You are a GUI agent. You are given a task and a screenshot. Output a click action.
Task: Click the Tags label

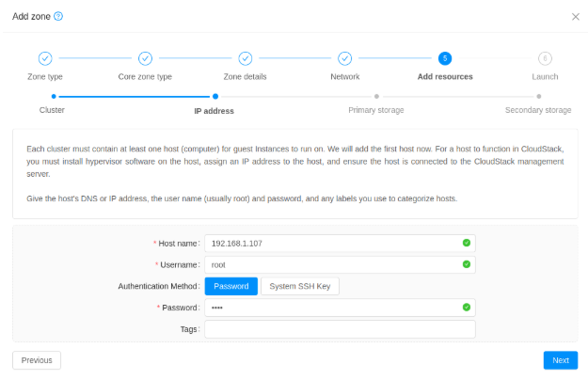point(188,329)
